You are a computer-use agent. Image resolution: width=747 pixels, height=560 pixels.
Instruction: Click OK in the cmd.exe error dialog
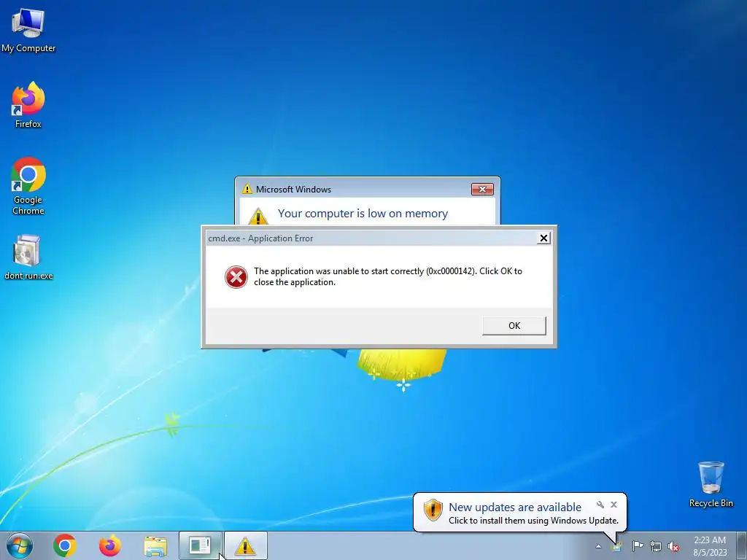coord(514,326)
